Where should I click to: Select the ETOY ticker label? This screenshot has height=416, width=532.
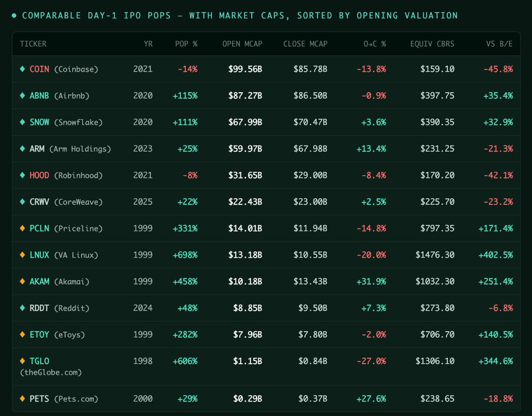coord(39,334)
